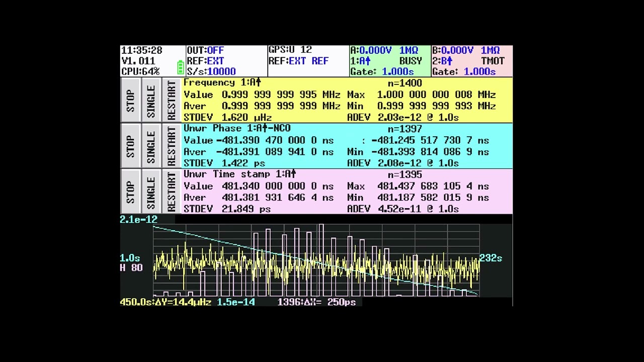Click channel A Gate: 1.000s
The height and width of the screenshot is (362, 644).
[382, 71]
